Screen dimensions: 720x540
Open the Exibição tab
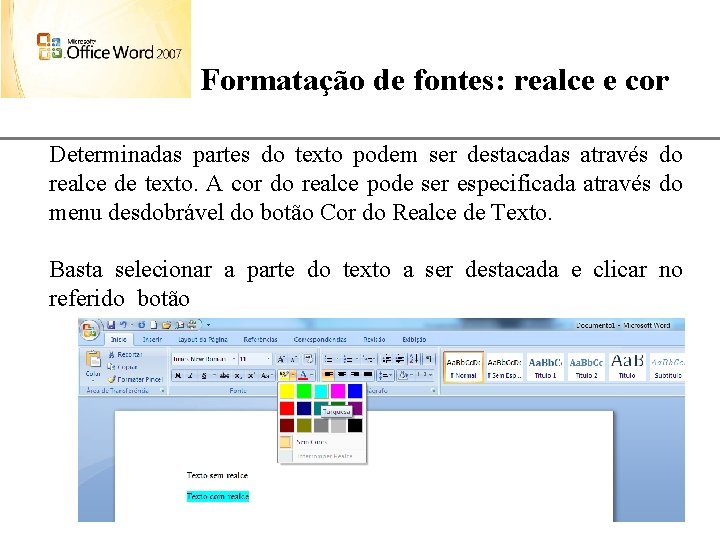point(414,340)
